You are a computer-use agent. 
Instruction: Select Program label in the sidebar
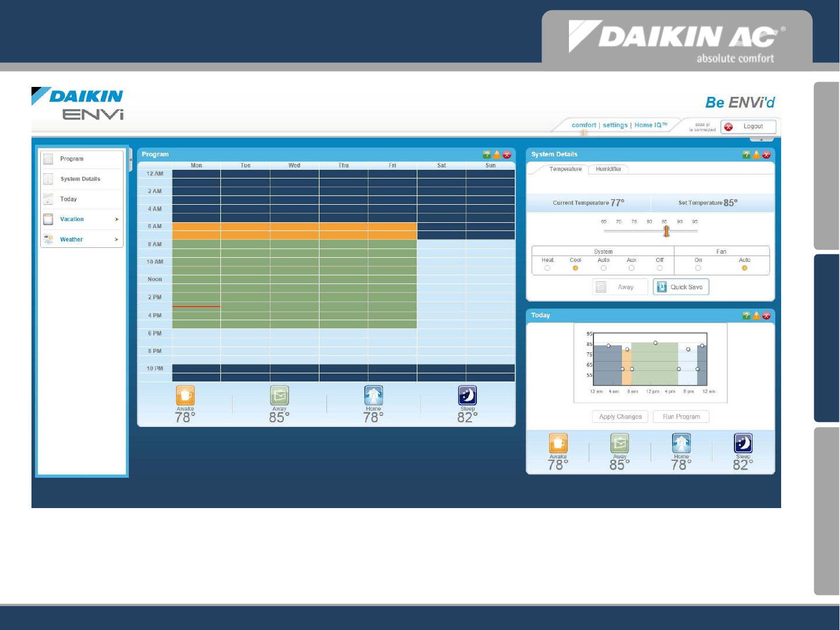coord(72,159)
